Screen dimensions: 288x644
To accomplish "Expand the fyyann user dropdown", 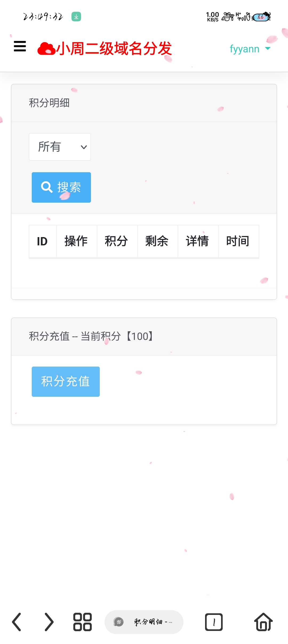I will pos(250,49).
